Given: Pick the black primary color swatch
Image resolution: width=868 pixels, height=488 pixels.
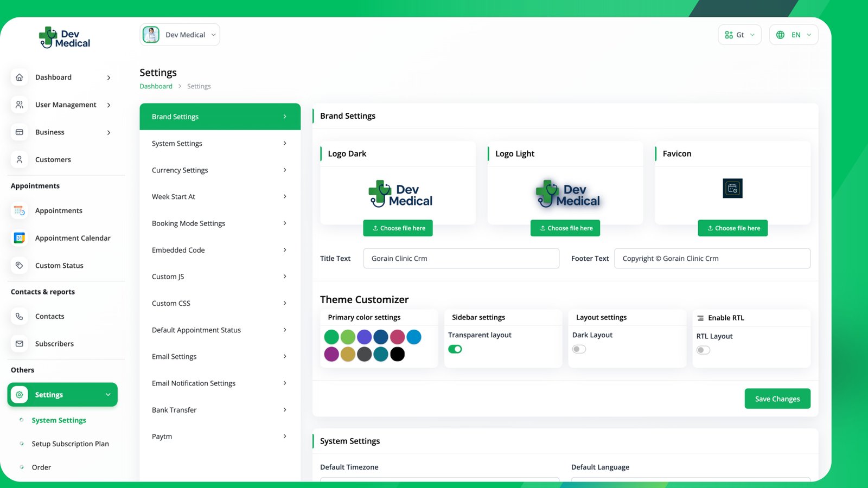Looking at the screenshot, I should point(398,355).
